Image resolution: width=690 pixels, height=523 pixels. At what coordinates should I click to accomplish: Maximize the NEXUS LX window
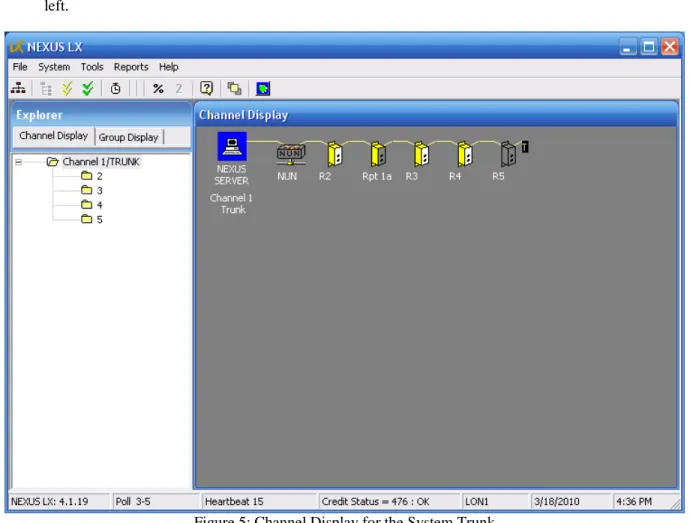[x=649, y=47]
